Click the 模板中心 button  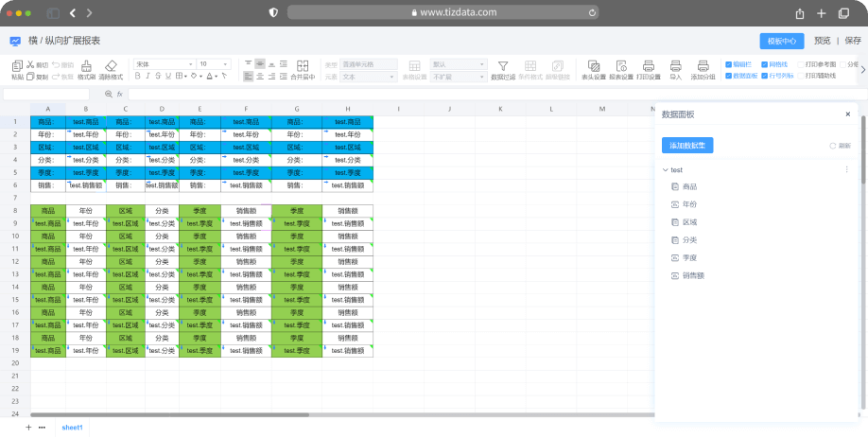pos(781,41)
